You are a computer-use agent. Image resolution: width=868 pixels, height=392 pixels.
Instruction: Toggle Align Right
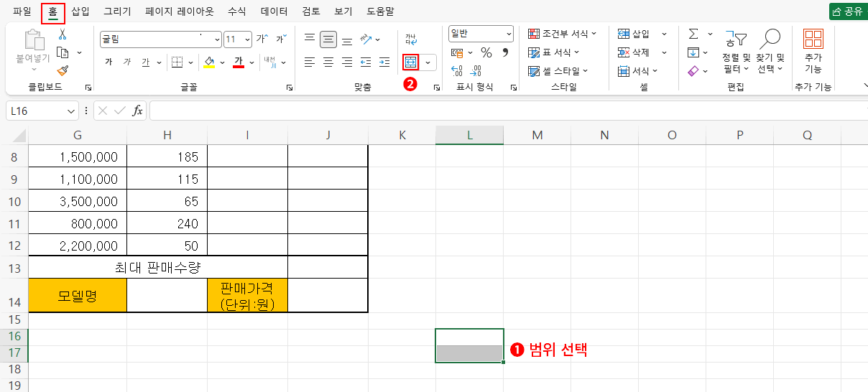click(347, 62)
